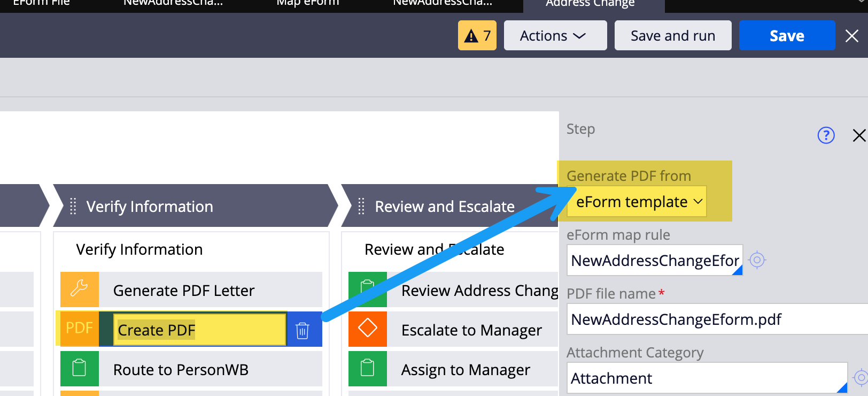Edit the Create PDF step name

[200, 330]
